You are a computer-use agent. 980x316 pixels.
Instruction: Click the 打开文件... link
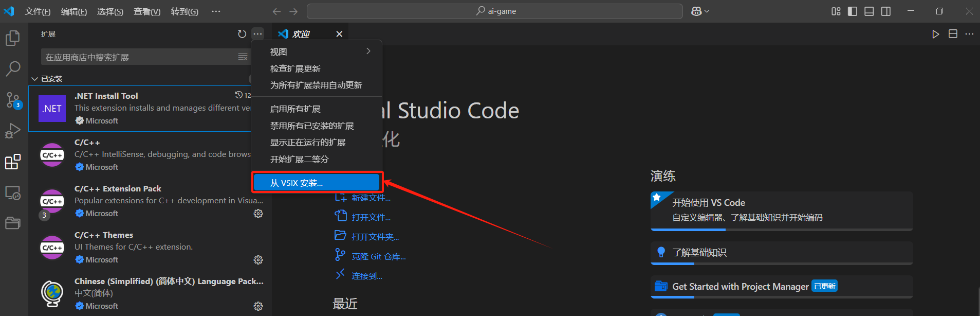(371, 217)
